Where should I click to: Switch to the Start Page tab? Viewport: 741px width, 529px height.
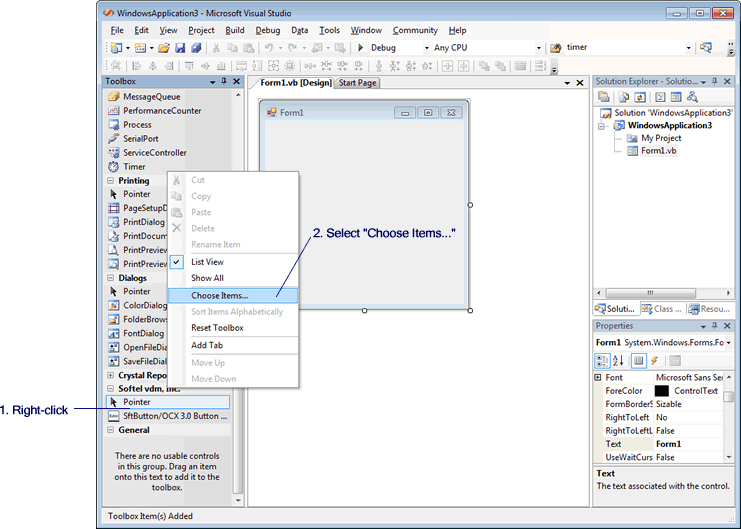(357, 83)
